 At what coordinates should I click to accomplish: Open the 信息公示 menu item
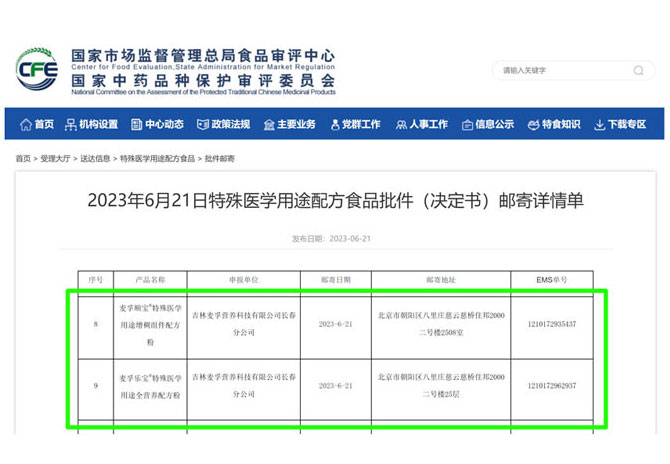point(488,124)
